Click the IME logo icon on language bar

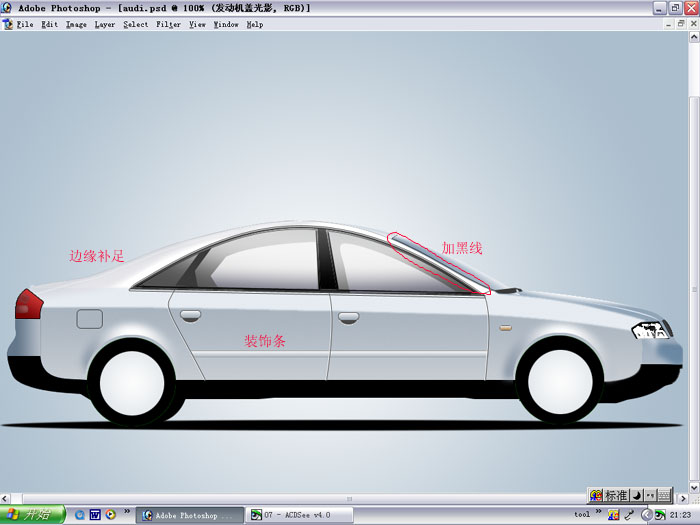coord(596,495)
